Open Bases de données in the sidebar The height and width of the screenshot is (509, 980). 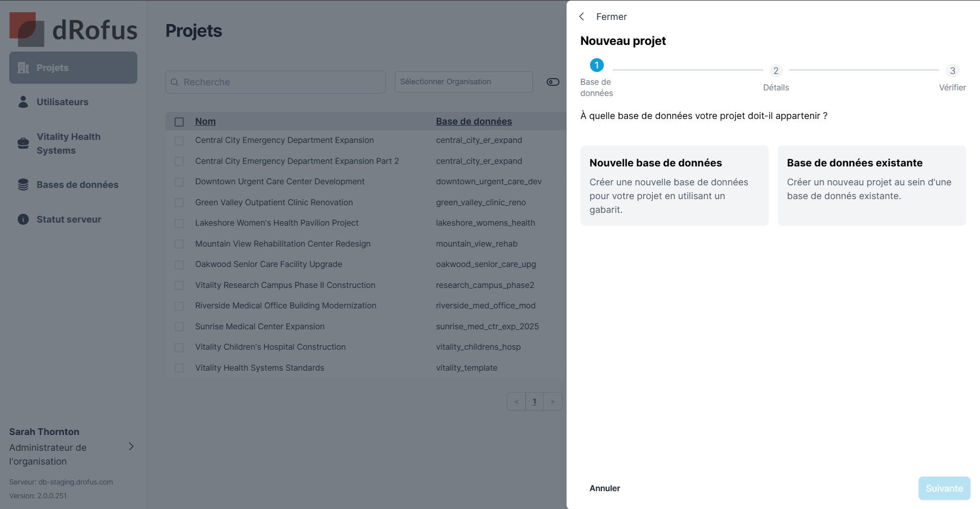pos(77,185)
